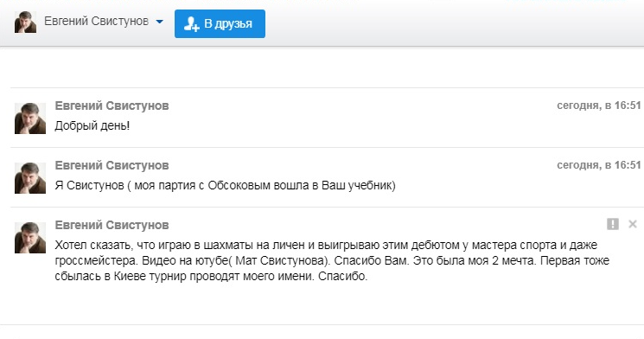The width and height of the screenshot is (644, 339).
Task: Click the add-person icon in friend button
Action: pyautogui.click(x=191, y=24)
